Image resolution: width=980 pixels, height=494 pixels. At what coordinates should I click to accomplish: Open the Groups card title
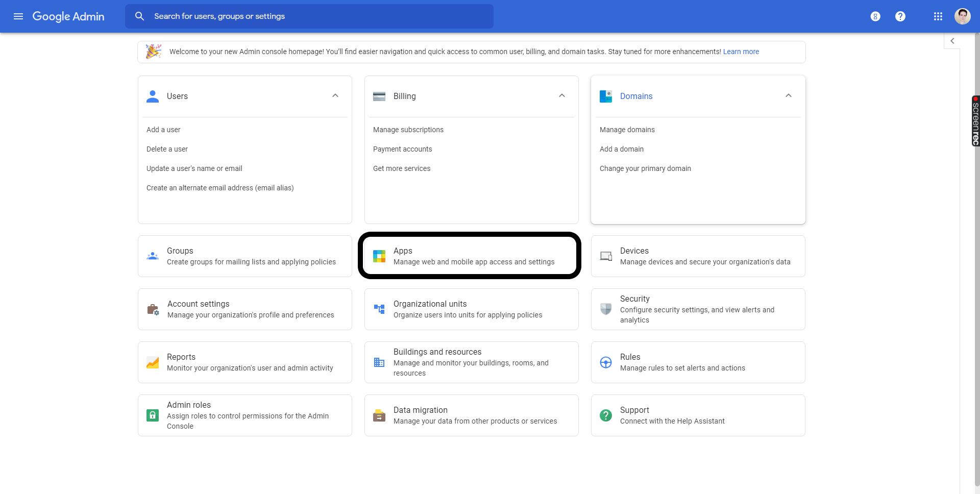180,251
